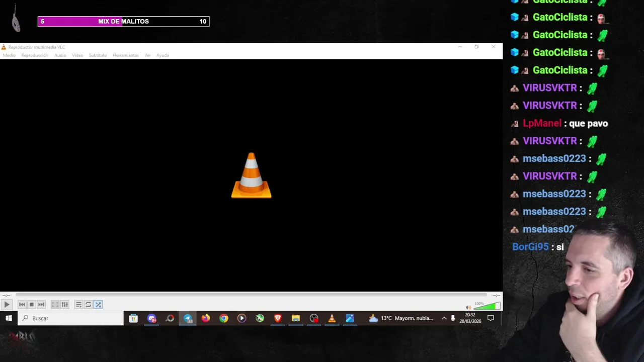Open Google Chrome from the taskbar

(x=224, y=318)
